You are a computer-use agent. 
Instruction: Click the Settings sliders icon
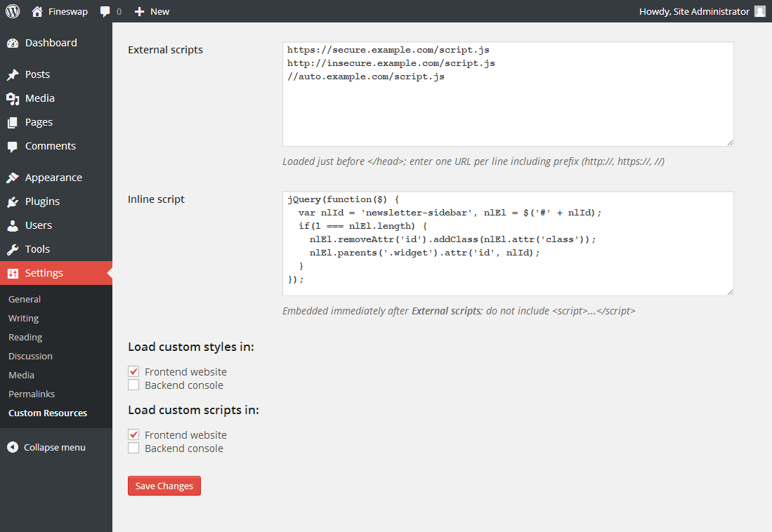[13, 273]
